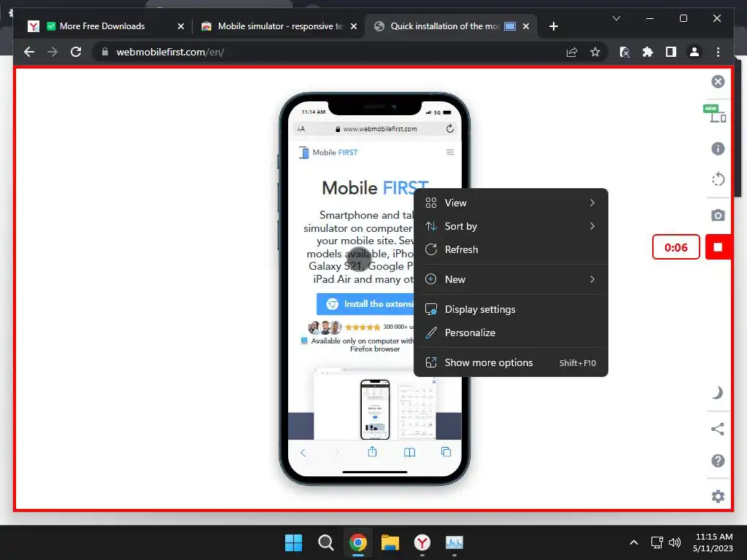Stop the screen recording
The image size is (747, 560).
click(x=718, y=246)
